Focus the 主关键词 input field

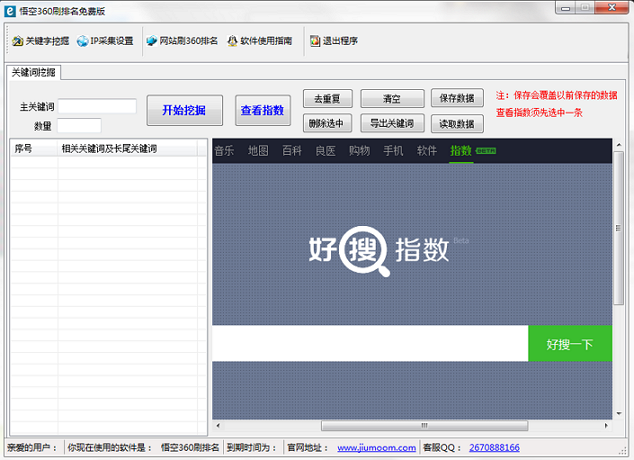tap(97, 106)
